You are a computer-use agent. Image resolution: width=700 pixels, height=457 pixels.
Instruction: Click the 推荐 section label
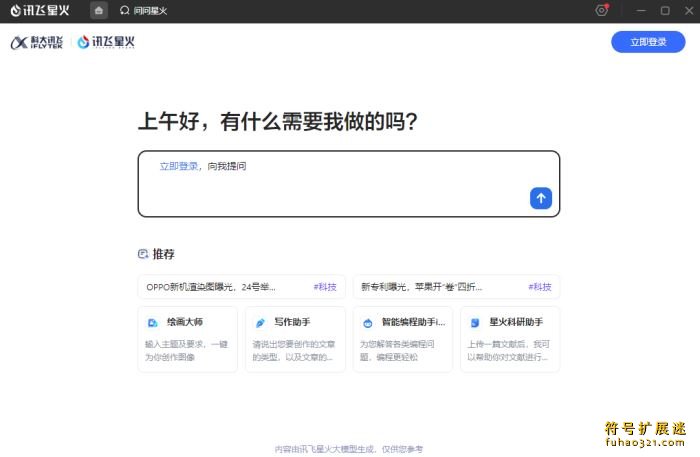pos(163,254)
